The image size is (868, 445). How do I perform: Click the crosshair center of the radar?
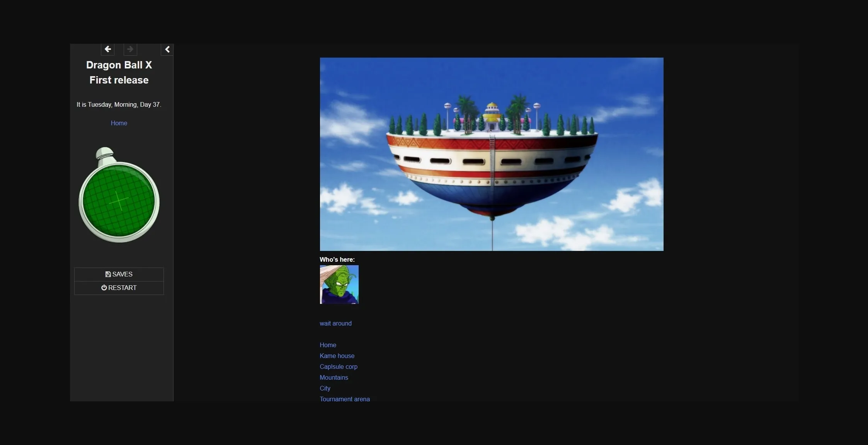point(119,201)
